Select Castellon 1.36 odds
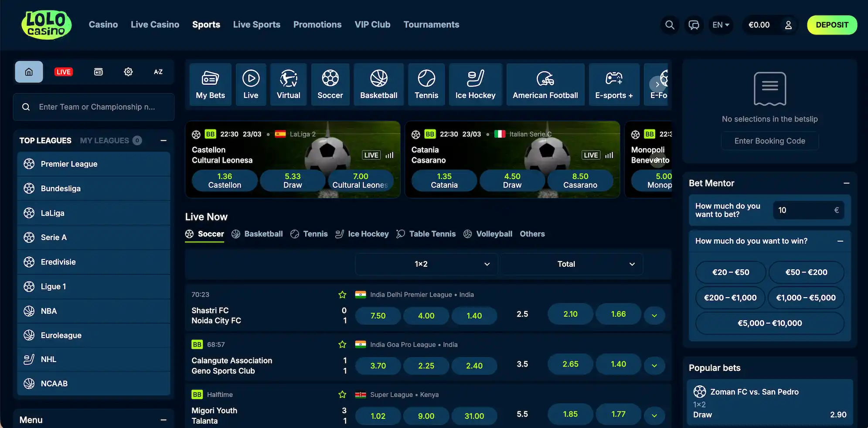This screenshot has width=868, height=428. [x=225, y=180]
